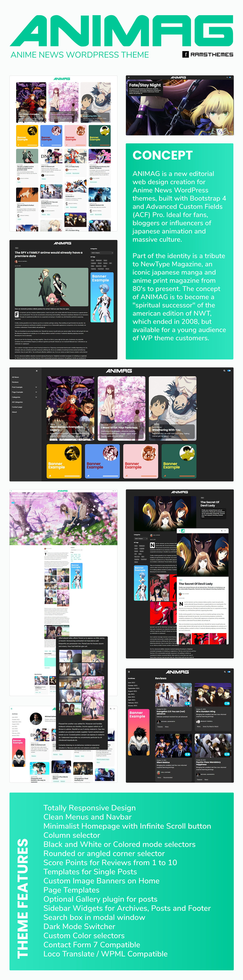Select Reviews in sidebar menu
Screen dimensions: 243x980
pos(15,382)
